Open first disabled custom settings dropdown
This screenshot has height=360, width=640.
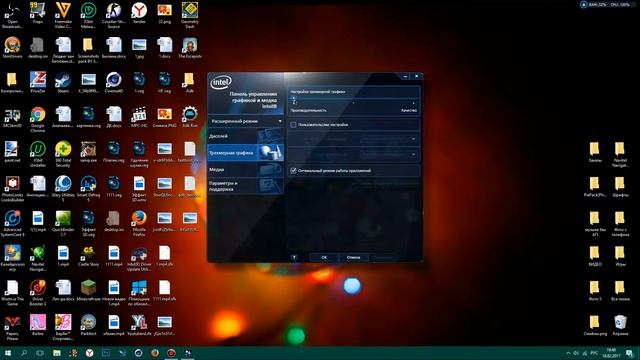(x=388, y=139)
